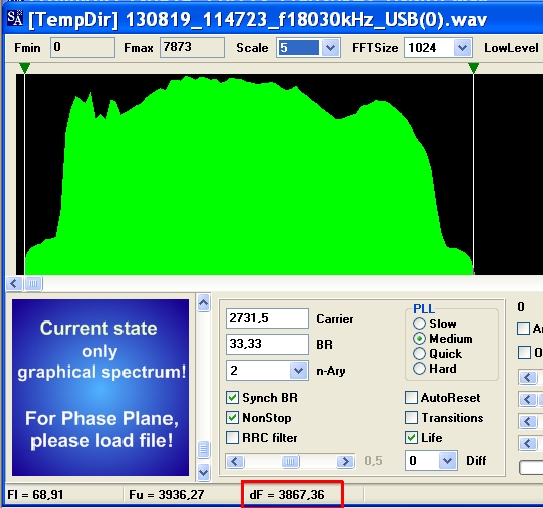The image size is (543, 508).
Task: Click the down arrow beside Phase Plane panel
Action: (x=204, y=472)
